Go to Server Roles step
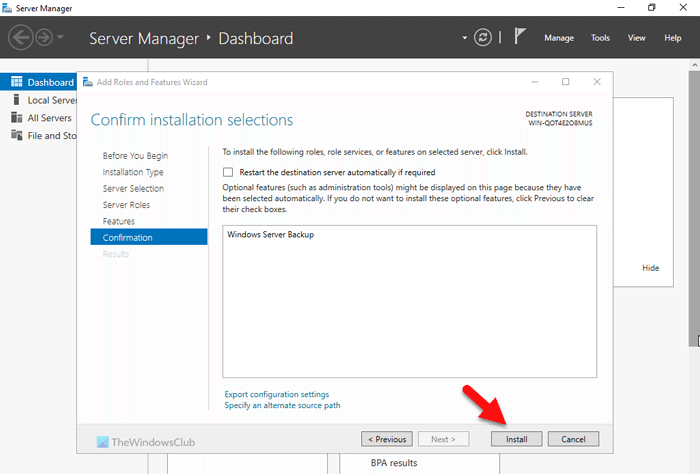700x474 pixels. point(126,205)
